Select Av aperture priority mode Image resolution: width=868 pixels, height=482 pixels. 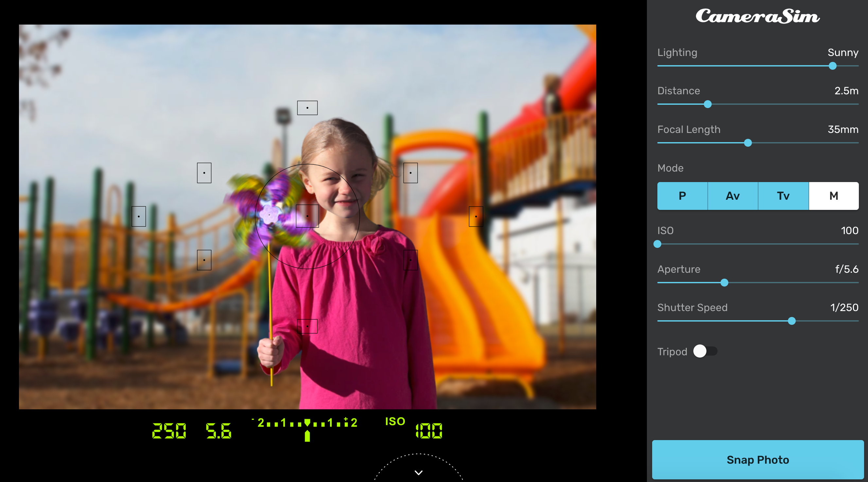tap(733, 196)
